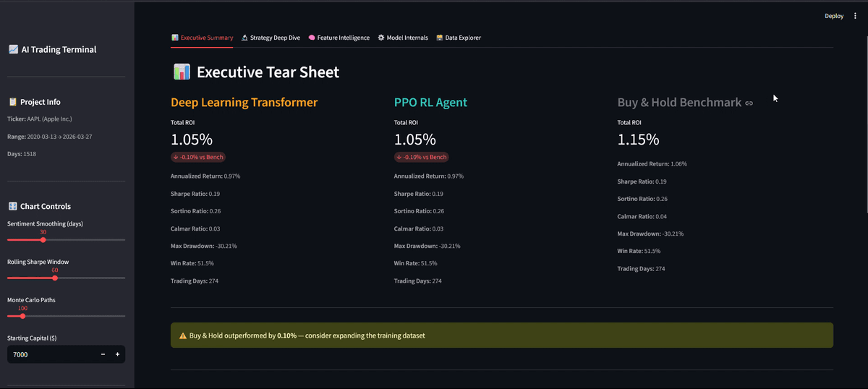The image size is (868, 389).
Task: Click the AI Trading Terminal chart icon
Action: click(x=13, y=50)
